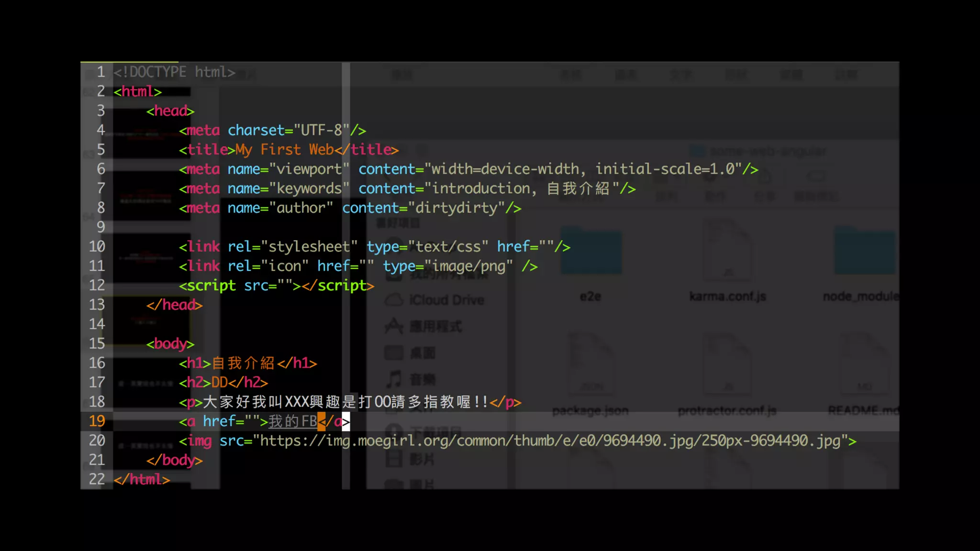This screenshot has height=551, width=980.
Task: Click the opening body tag on line 15
Action: coord(170,344)
